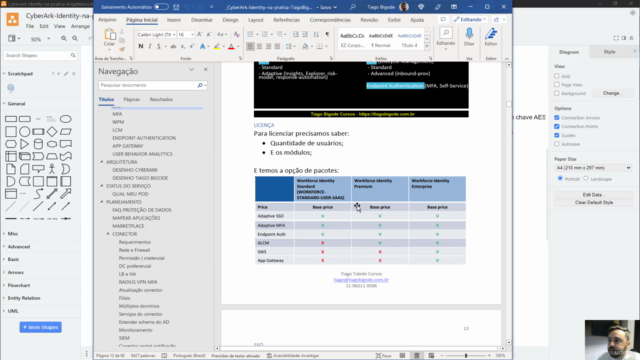640x360 pixels.
Task: Click the Edit Data button
Action: pos(593,195)
